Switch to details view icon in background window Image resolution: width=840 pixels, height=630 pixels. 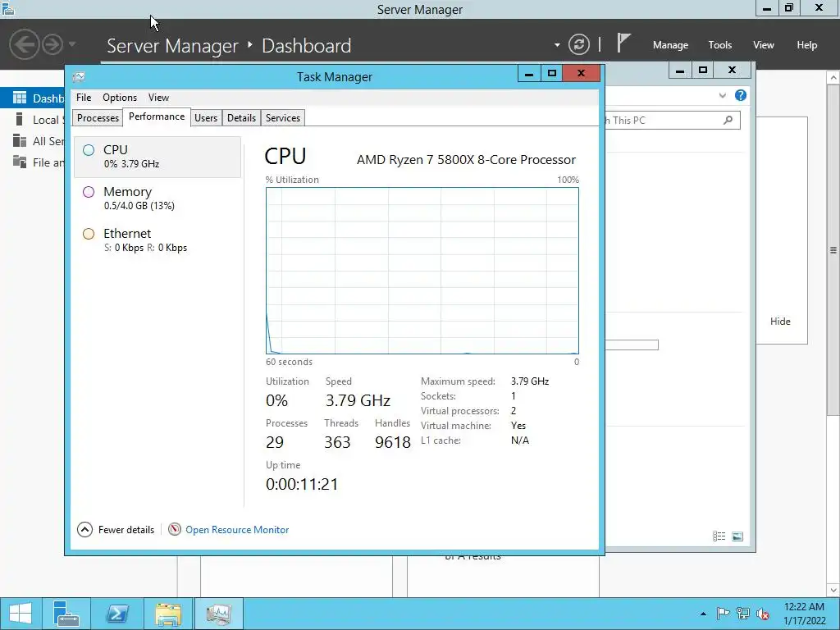click(719, 536)
